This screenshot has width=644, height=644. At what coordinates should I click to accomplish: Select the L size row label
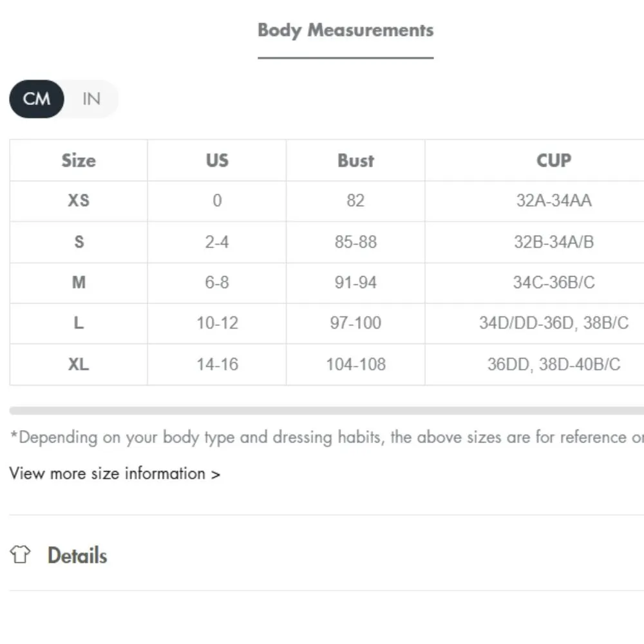(x=79, y=323)
